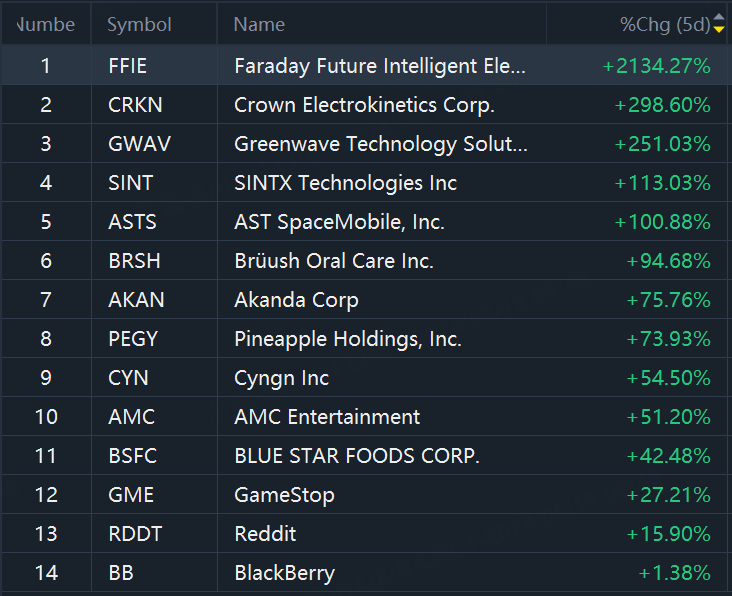732x596 pixels.
Task: Sort by the %Chg (5d) column header
Action: tap(664, 25)
